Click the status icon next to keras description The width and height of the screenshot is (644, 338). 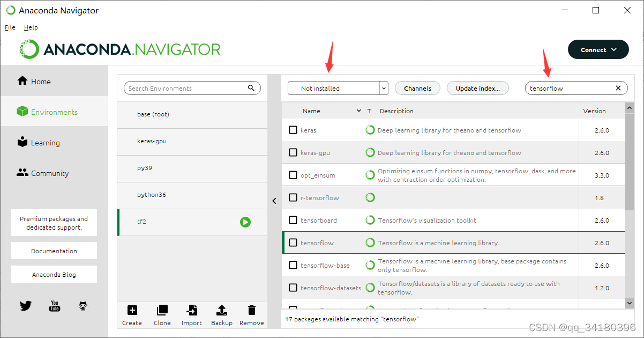[x=370, y=130]
